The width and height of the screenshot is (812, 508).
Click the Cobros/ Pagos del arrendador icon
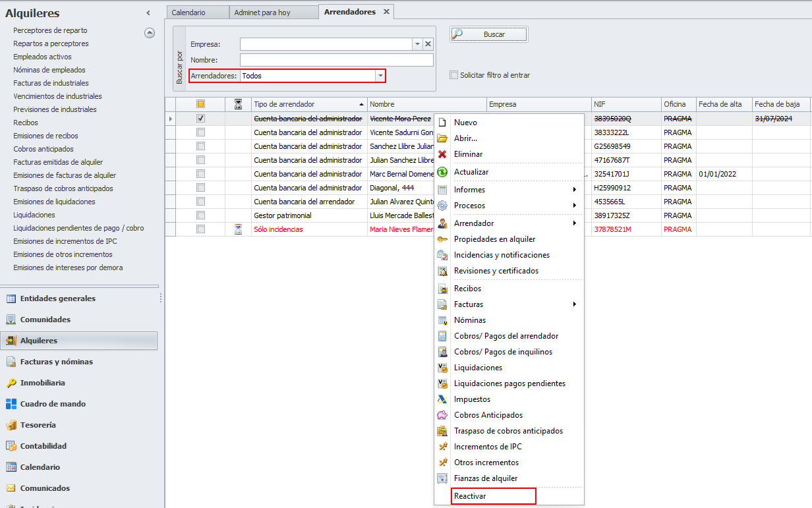[x=443, y=336]
